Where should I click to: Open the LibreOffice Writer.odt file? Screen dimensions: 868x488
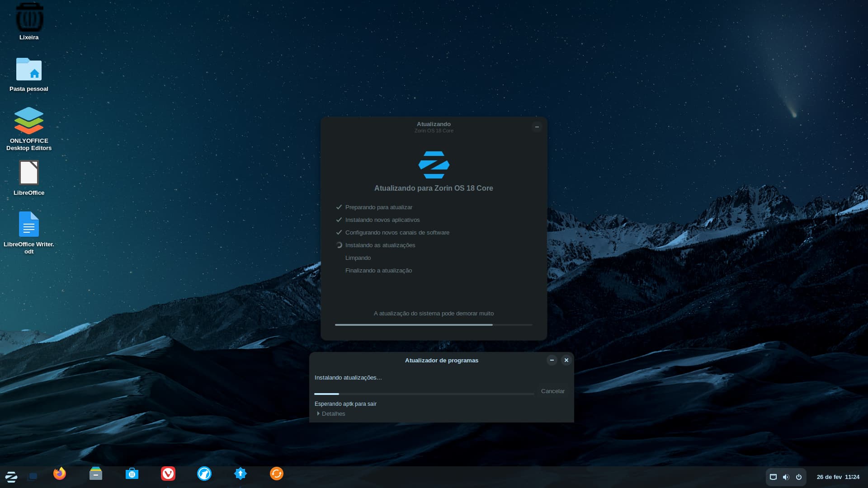[x=29, y=225]
